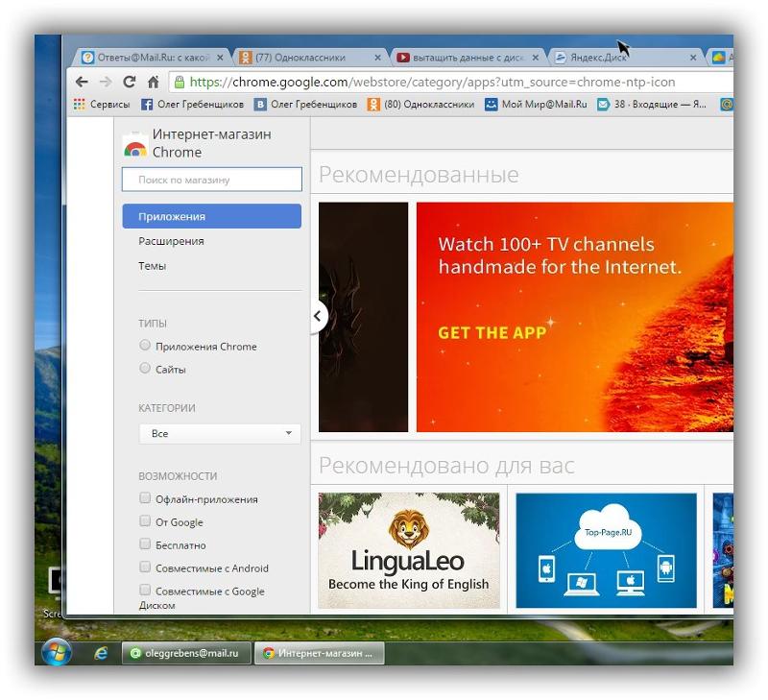Click the address bar URL
The height and width of the screenshot is (700, 768).
[433, 82]
